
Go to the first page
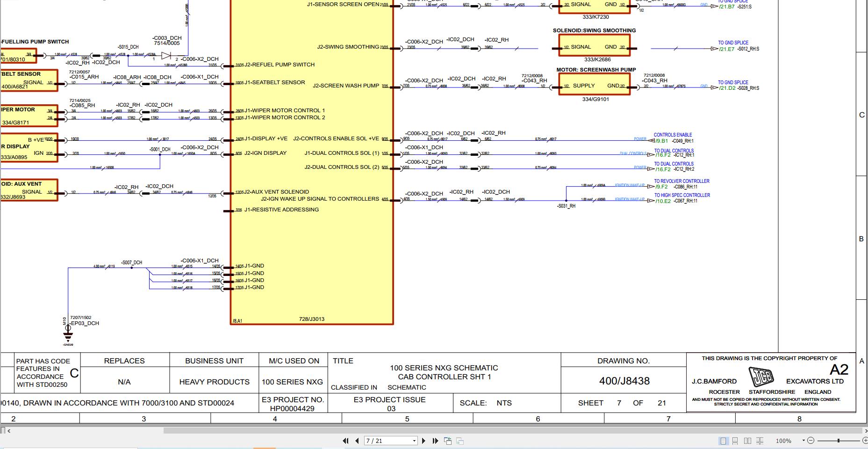coord(345,441)
